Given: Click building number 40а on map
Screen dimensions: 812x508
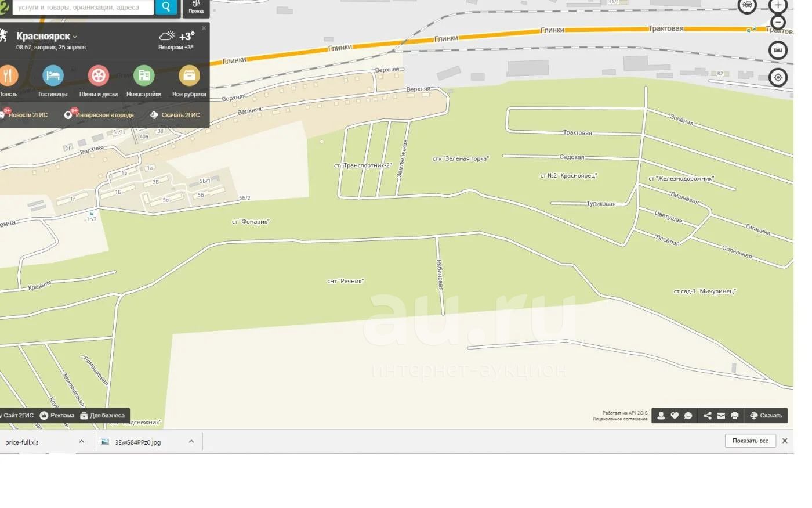Looking at the screenshot, I should pos(144,136).
